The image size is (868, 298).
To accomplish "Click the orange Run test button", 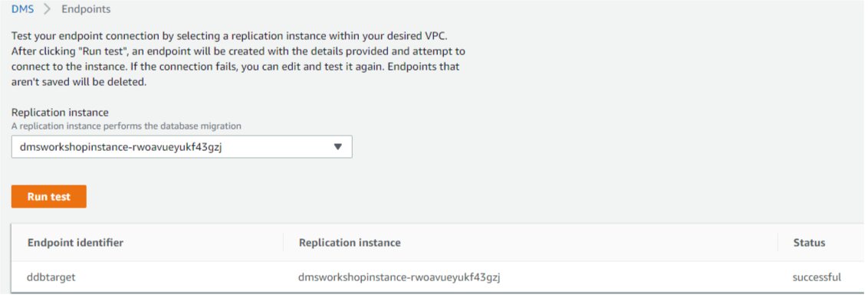I will pos(49,197).
